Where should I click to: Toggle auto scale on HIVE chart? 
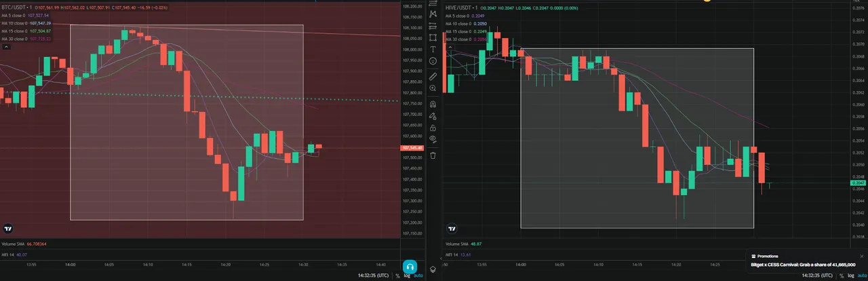click(862, 276)
